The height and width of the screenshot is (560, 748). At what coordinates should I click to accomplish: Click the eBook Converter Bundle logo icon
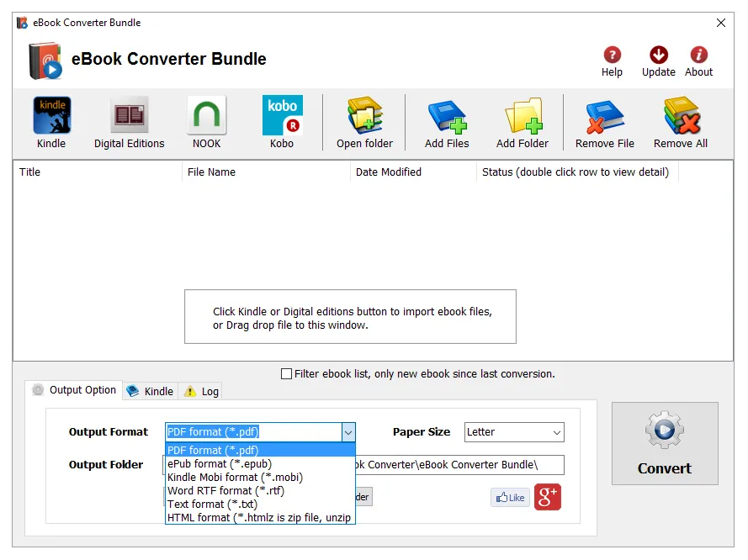45,61
